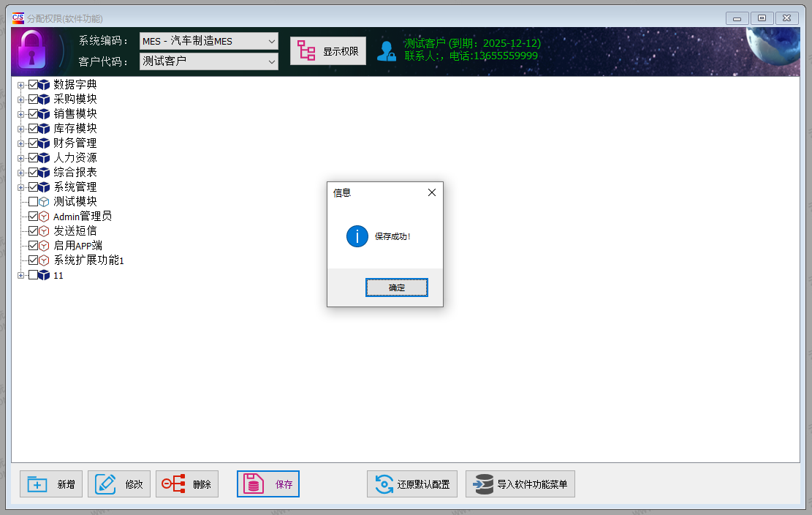Uncheck the 系统扩展功能1 checkbox
The width and height of the screenshot is (812, 515).
coord(33,260)
